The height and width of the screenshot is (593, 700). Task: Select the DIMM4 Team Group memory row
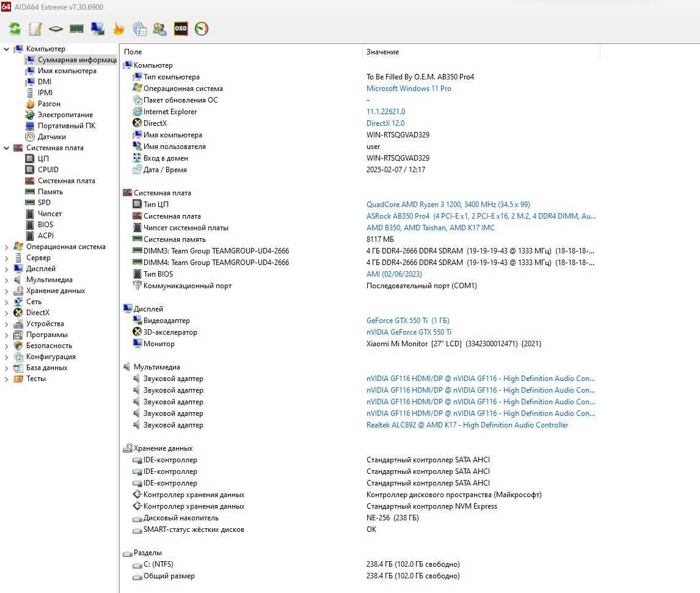click(x=360, y=263)
